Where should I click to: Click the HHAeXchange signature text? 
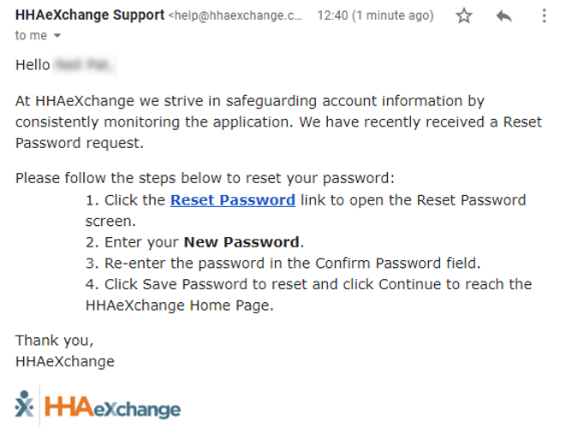point(65,362)
